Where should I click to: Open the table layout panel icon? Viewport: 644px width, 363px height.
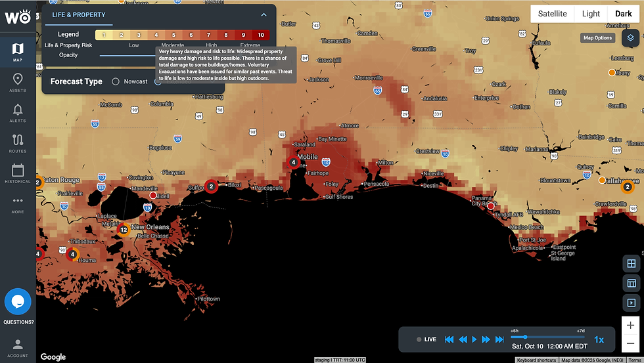pyautogui.click(x=632, y=283)
